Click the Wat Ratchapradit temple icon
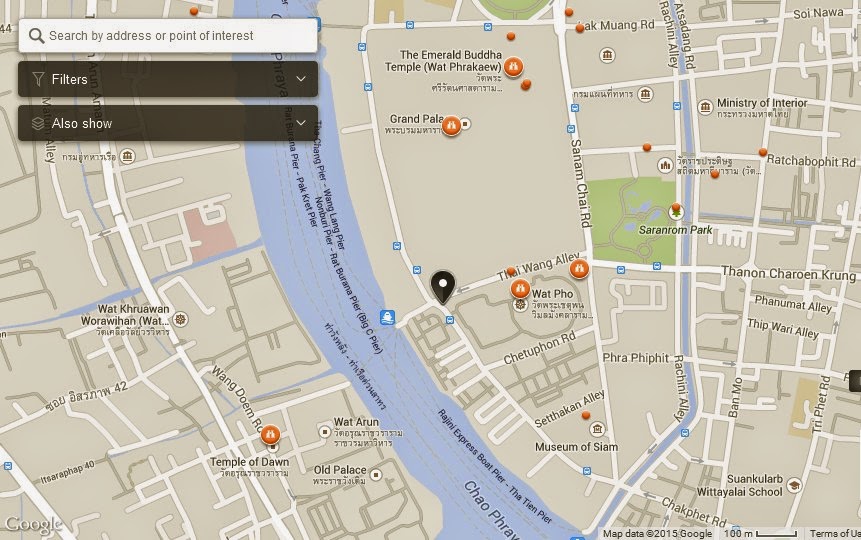Image resolution: width=861 pixels, height=540 pixels. 666,164
